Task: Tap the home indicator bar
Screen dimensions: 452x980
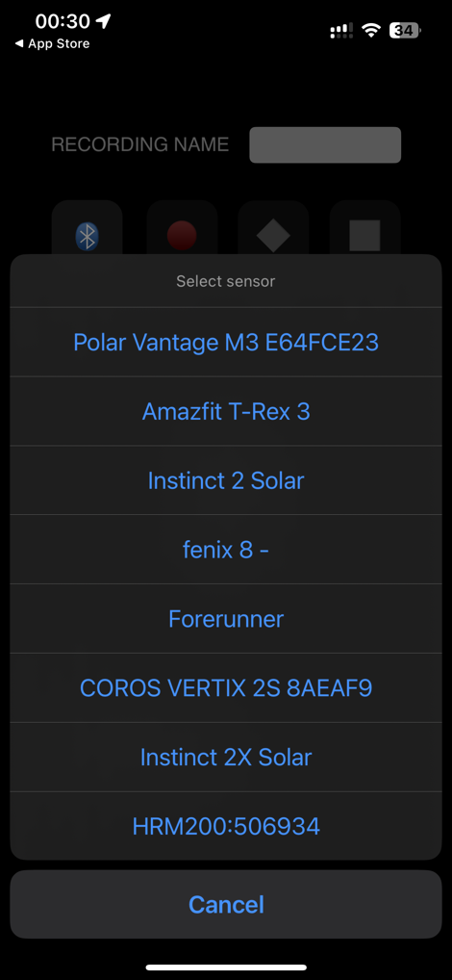Action: point(226,967)
